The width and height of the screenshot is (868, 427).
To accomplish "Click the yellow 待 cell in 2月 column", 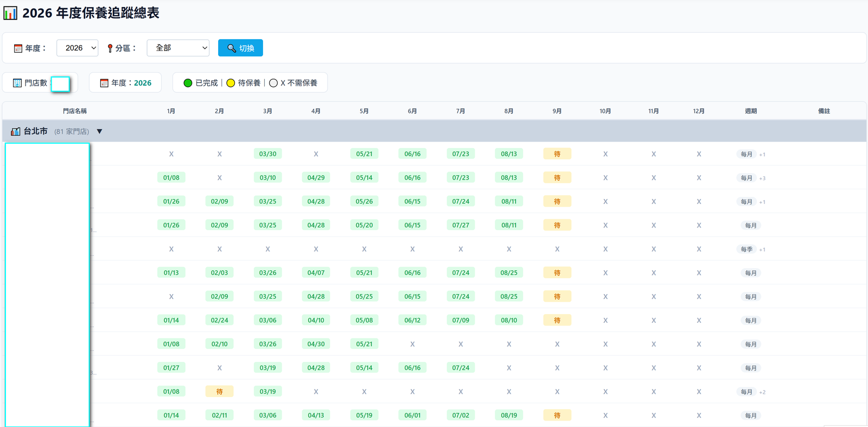I will pos(219,391).
